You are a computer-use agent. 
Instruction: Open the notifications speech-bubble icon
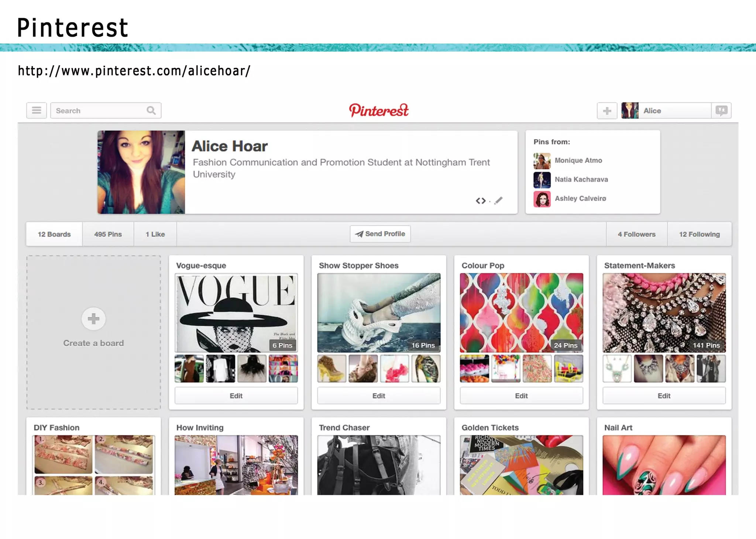tap(721, 110)
